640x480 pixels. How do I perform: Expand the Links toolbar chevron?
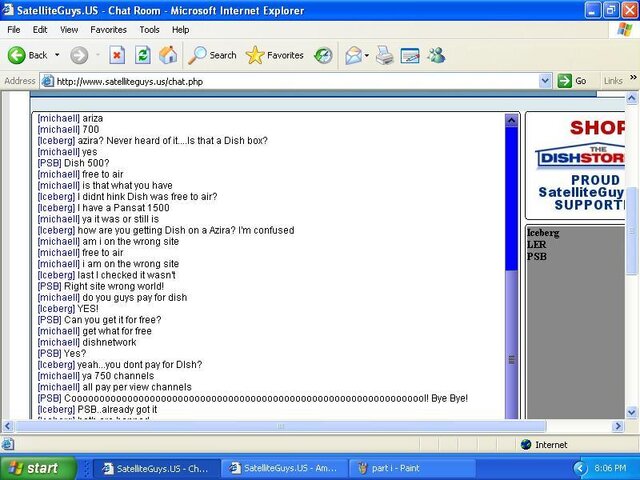pyautogui.click(x=633, y=78)
